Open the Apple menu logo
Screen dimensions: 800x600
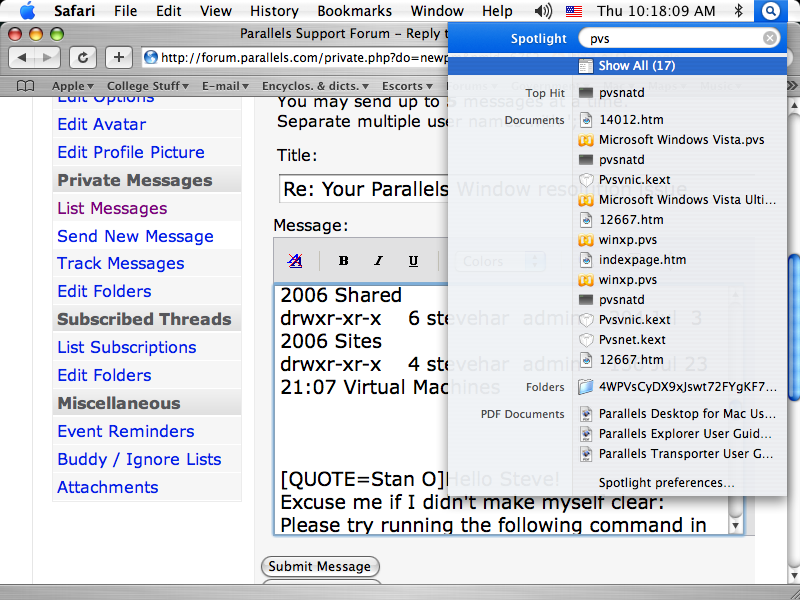click(27, 10)
